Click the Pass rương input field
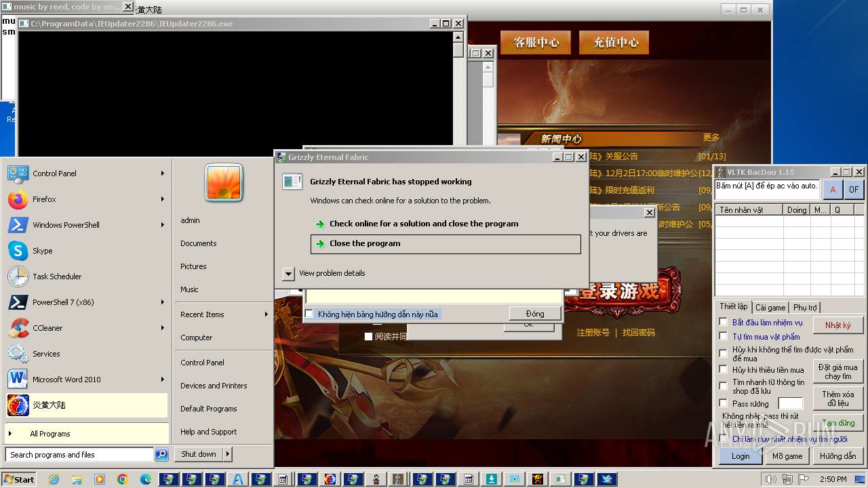868x488 pixels. (790, 404)
